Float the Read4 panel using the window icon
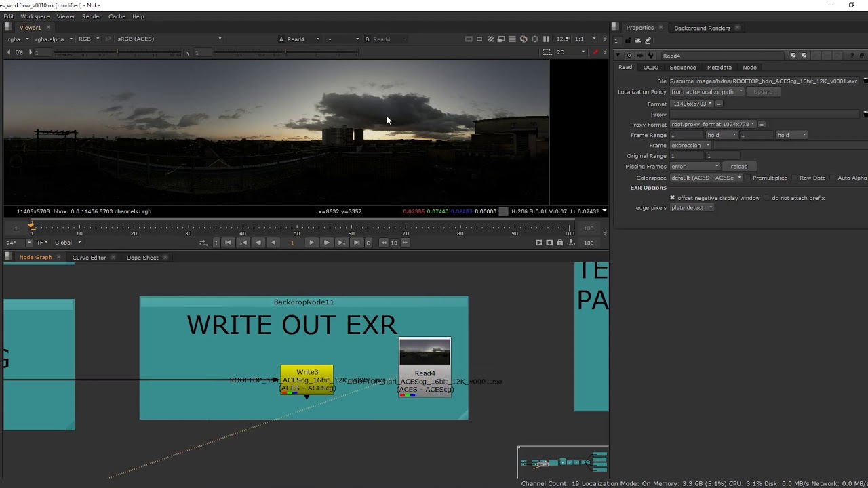868x488 pixels. [x=863, y=56]
